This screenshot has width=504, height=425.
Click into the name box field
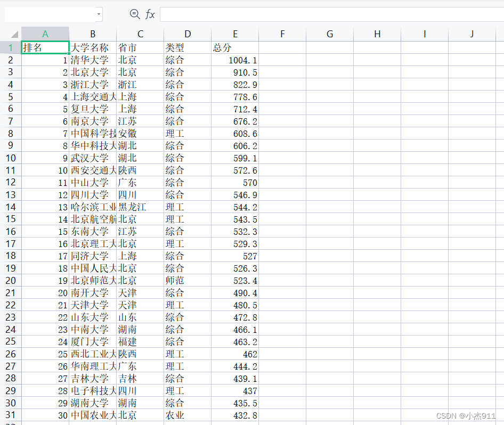[50, 14]
